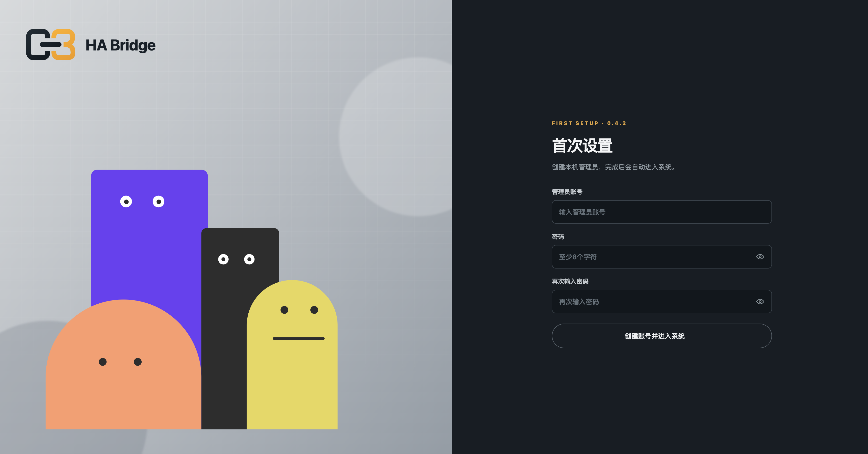Toggle eye icon in 再次输入密码 field
This screenshot has width=868, height=454.
point(760,302)
